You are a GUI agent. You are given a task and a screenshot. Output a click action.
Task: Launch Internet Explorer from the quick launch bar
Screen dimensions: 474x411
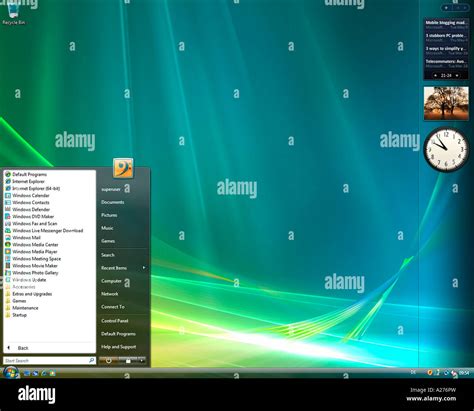[x=44, y=373]
